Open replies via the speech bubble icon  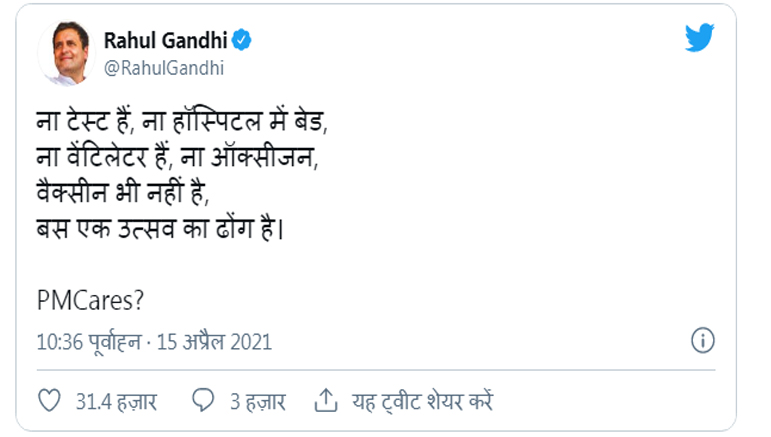203,402
